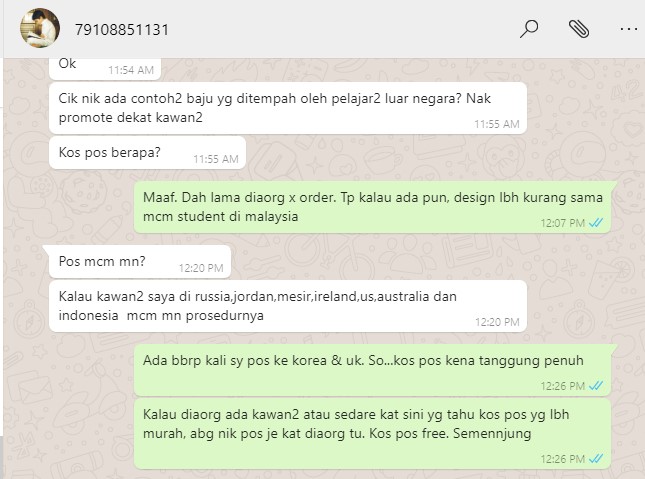This screenshot has width=645, height=479.
Task: Click the message starting 'Cik nik ada contoh2'
Action: [288, 108]
